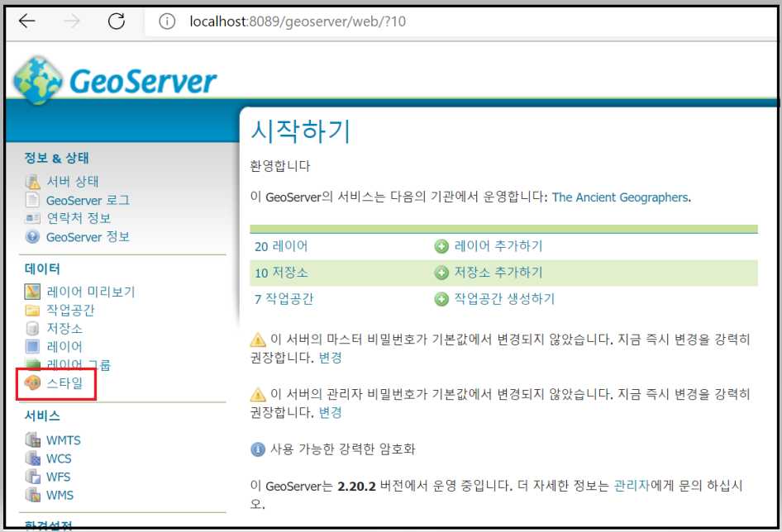Screen dimensions: 782x532
Task: Click the 스타일 palette icon
Action: (x=32, y=383)
